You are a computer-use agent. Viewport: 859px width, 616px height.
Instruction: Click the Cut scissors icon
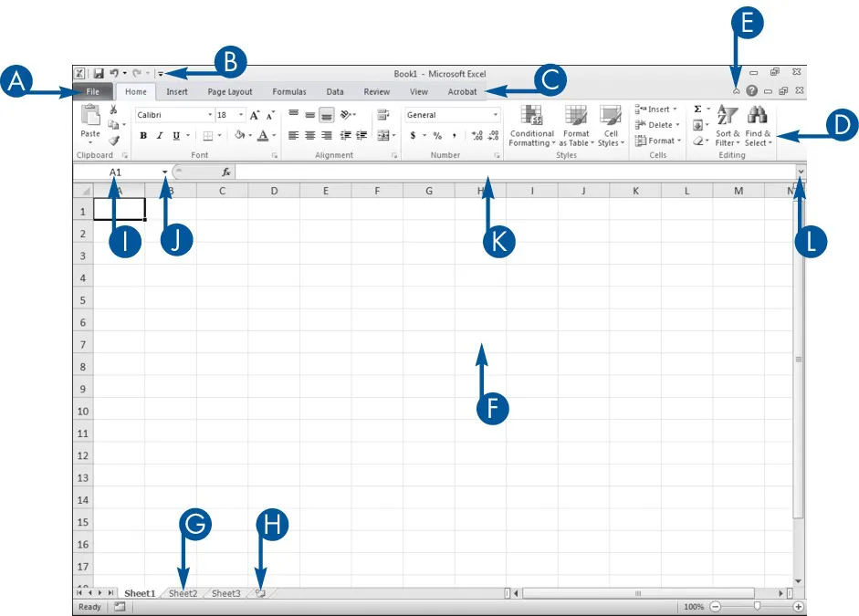113,110
